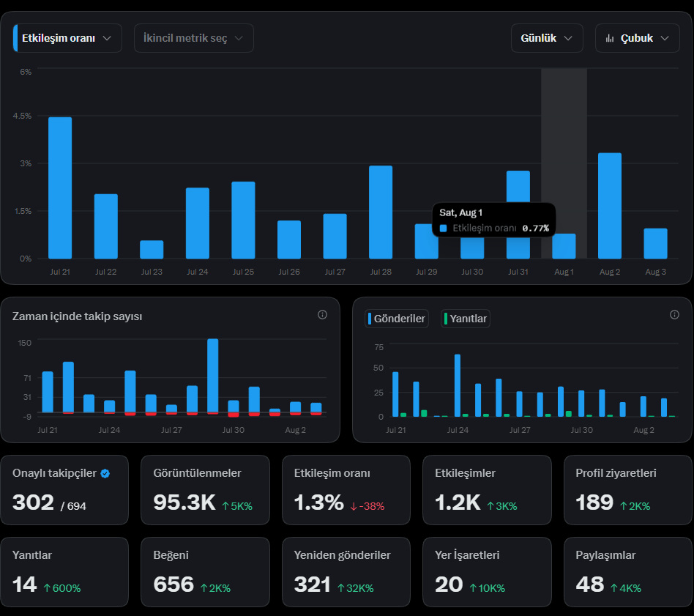Viewport: 694px width, 616px height.
Task: Select the Etkileşimler 1.2K card
Action: [x=487, y=490]
